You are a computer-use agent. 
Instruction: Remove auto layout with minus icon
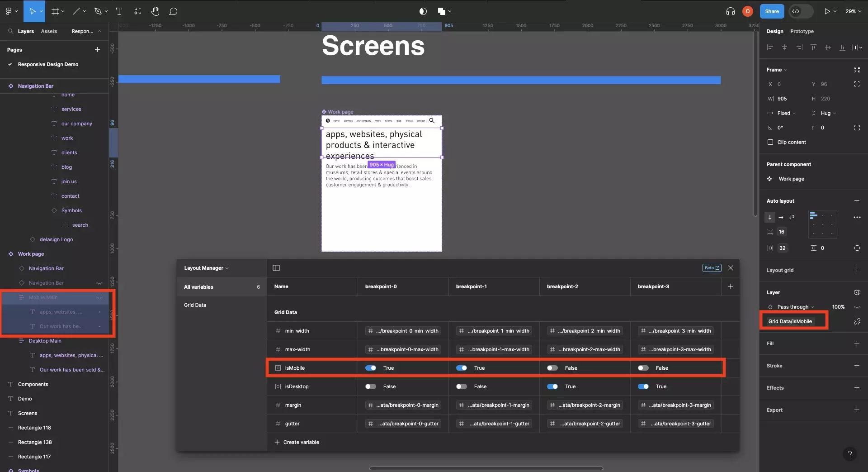click(857, 201)
